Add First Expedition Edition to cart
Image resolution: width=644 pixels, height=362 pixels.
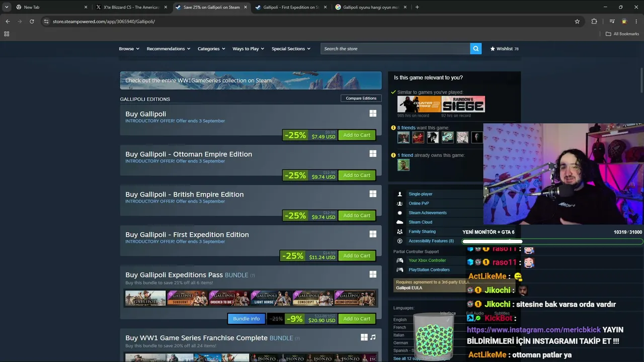click(x=357, y=255)
